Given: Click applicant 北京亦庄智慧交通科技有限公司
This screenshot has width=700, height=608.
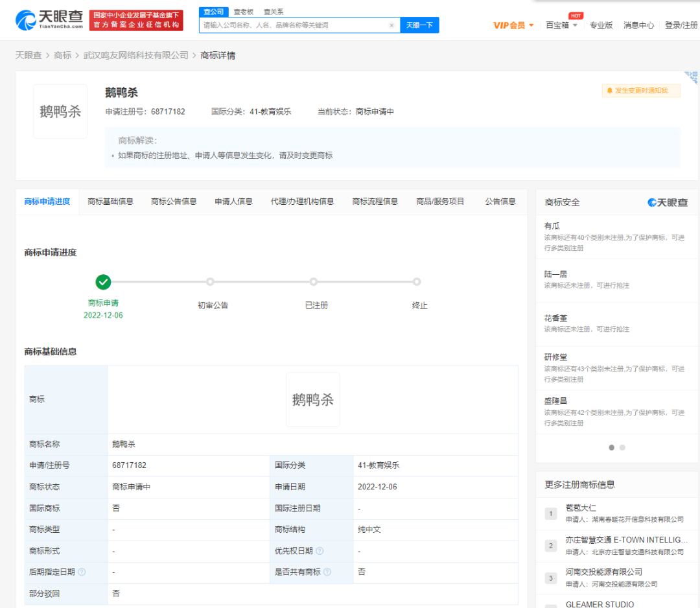Looking at the screenshot, I should click(638, 552).
